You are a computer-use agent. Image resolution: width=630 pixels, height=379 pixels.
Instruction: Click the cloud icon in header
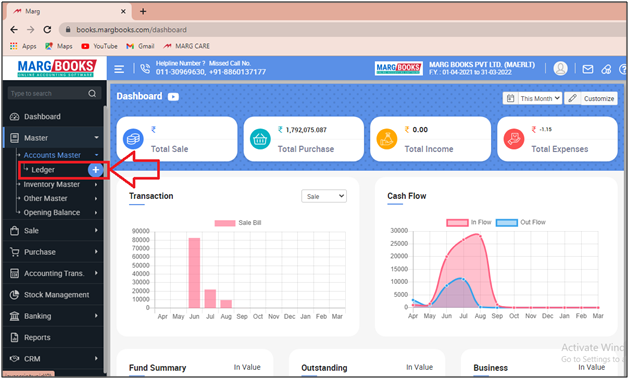[606, 69]
